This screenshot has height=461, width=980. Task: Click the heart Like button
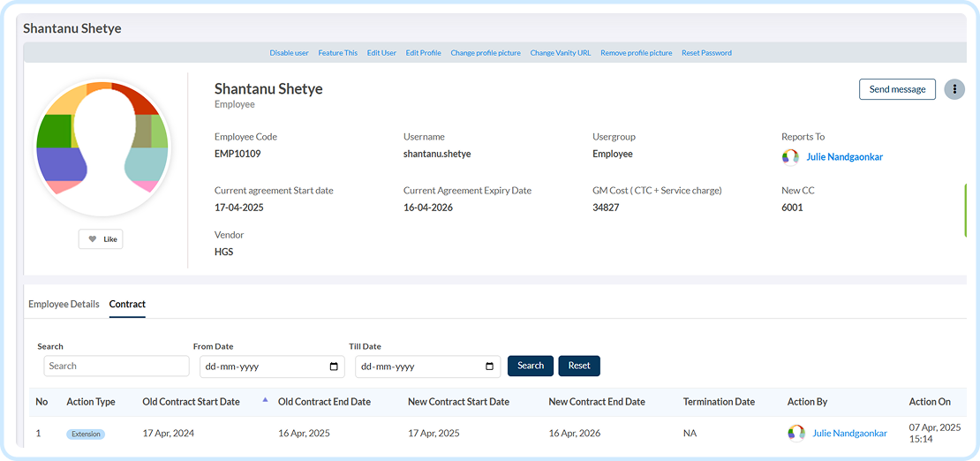coord(101,239)
